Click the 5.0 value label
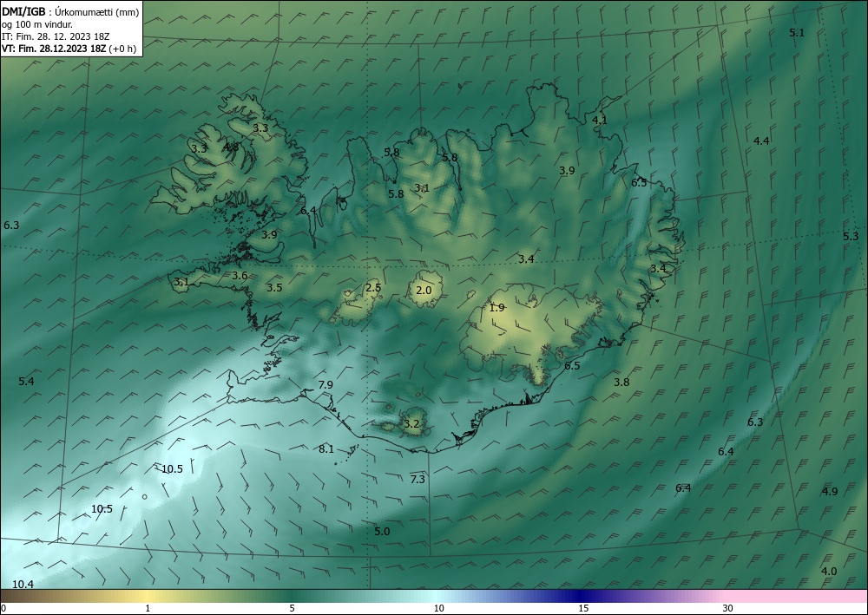Screen dimensions: 868x615 [x=382, y=532]
